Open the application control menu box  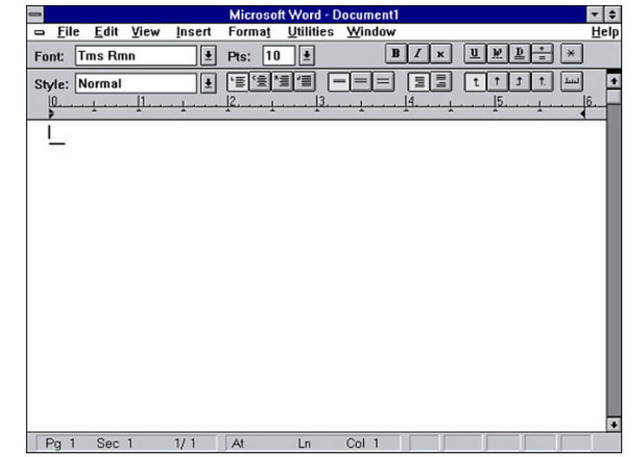click(36, 15)
